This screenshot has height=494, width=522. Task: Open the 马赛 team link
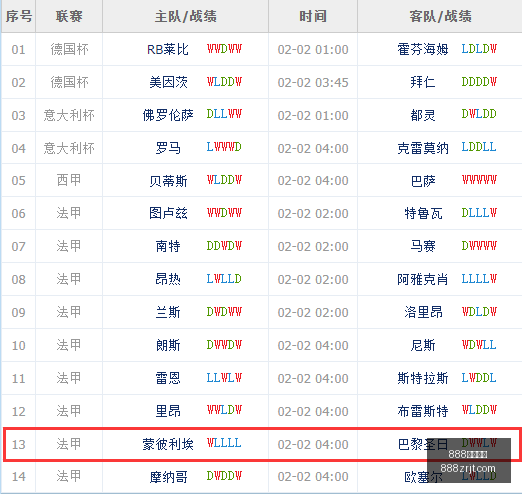point(423,246)
